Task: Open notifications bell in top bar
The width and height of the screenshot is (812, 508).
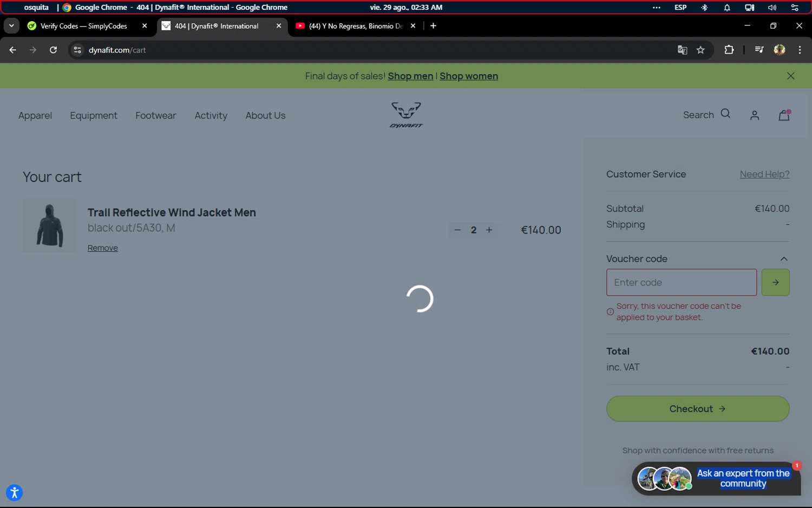Action: click(727, 8)
